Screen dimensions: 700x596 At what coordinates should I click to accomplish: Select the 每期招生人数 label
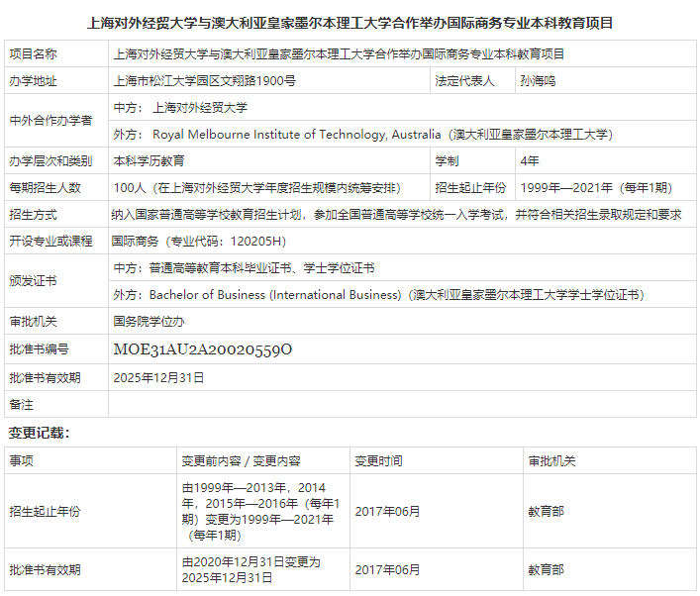[45, 188]
